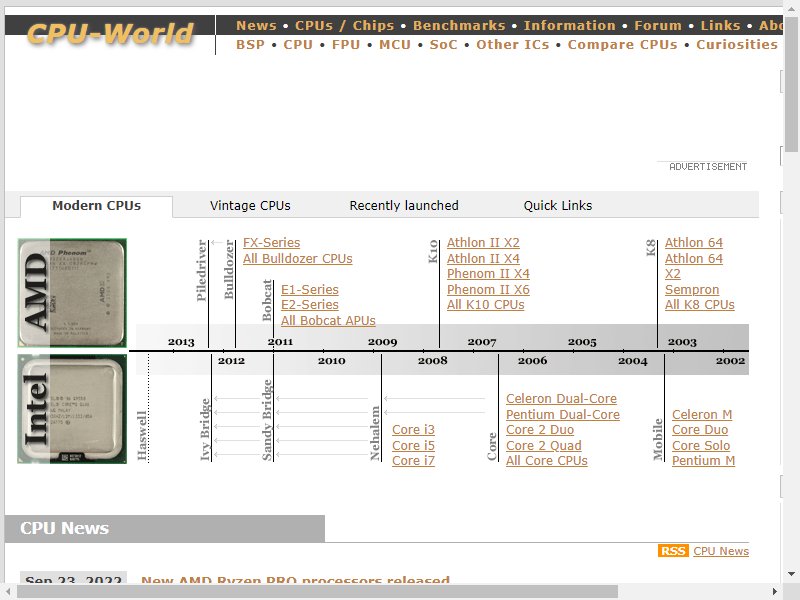Click the 2008 timeline year marker

pos(433,361)
